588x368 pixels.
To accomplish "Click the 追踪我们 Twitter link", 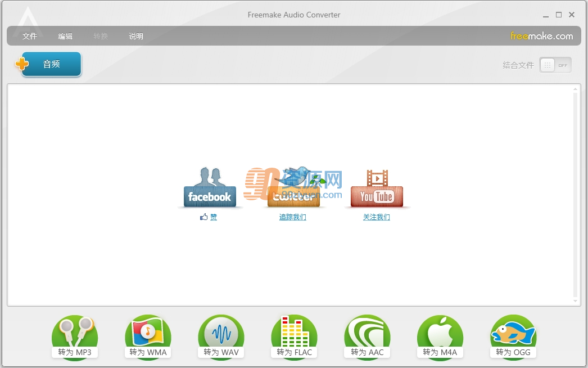I will coord(292,217).
